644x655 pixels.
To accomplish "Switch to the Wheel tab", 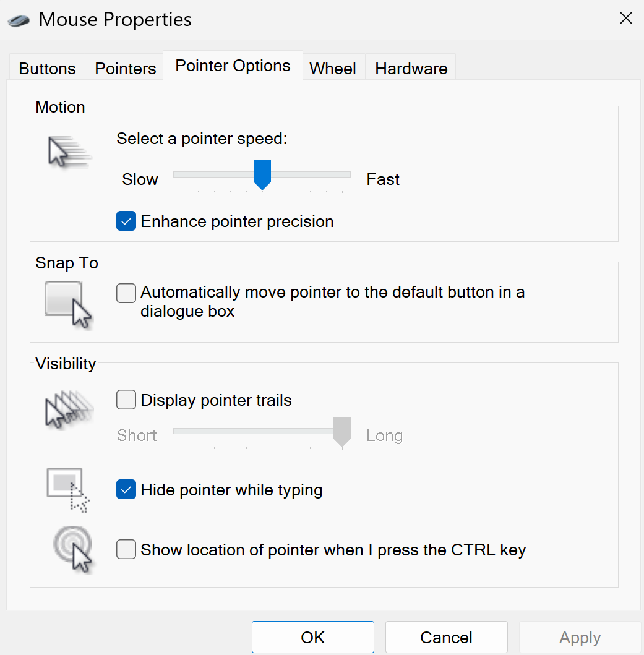I will (x=333, y=67).
